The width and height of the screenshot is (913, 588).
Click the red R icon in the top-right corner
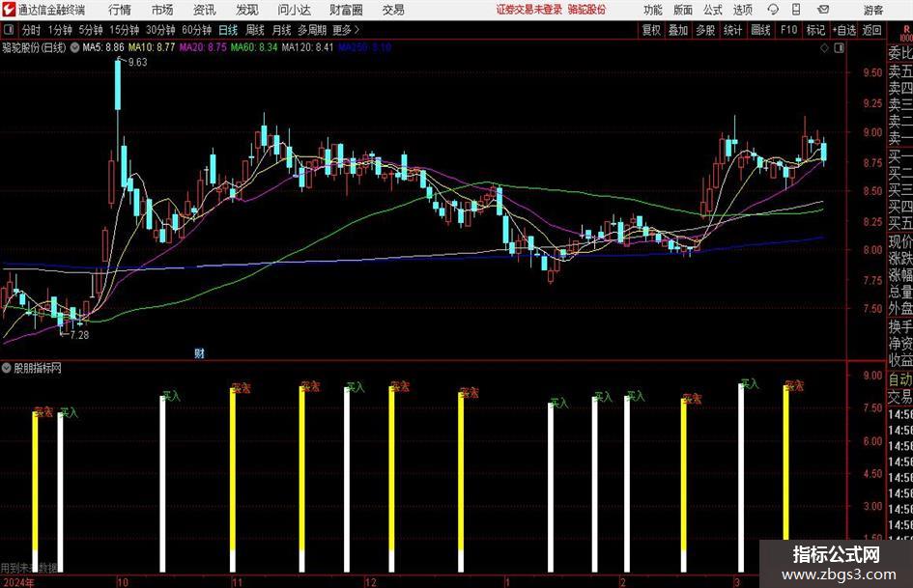[x=906, y=29]
